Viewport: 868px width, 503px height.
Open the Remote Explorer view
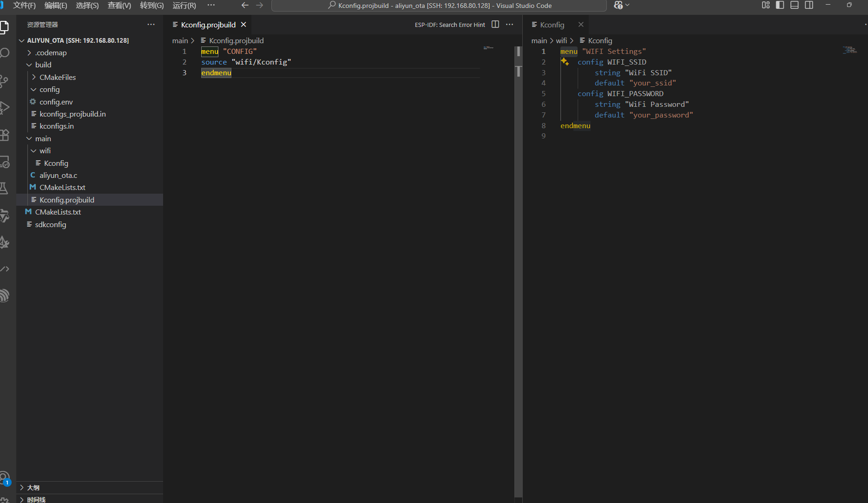click(4, 162)
